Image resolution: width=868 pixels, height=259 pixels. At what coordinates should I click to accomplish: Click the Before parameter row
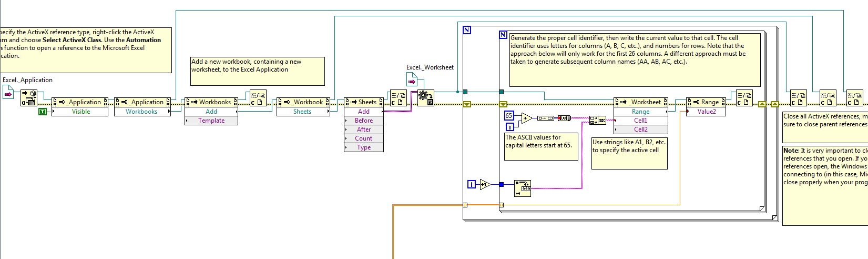point(364,121)
